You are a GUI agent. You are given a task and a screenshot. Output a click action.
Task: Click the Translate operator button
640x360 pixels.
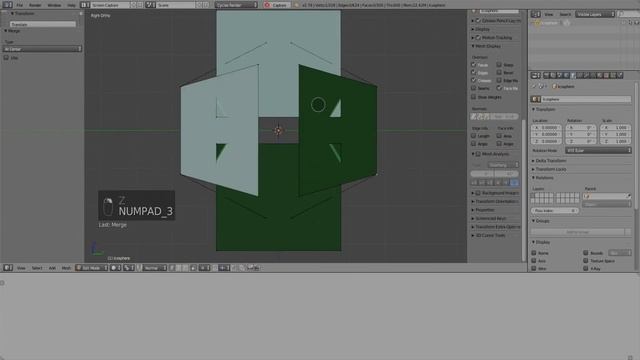(42, 24)
